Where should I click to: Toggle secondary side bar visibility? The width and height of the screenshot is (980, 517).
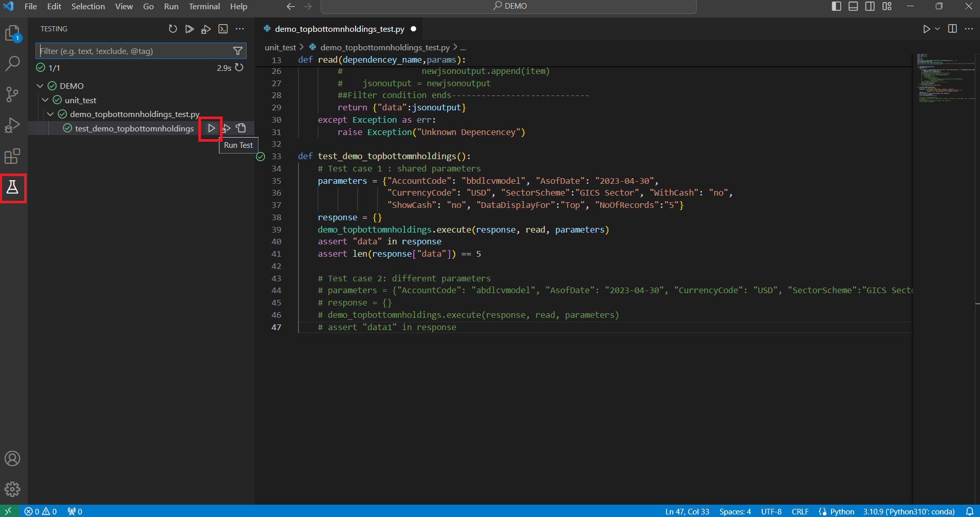tap(870, 6)
